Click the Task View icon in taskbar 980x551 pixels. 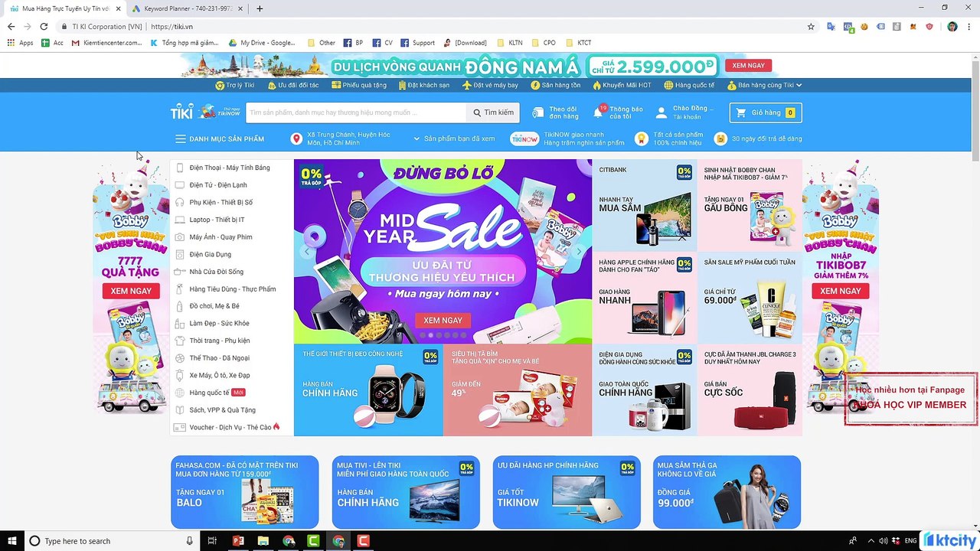(x=212, y=541)
